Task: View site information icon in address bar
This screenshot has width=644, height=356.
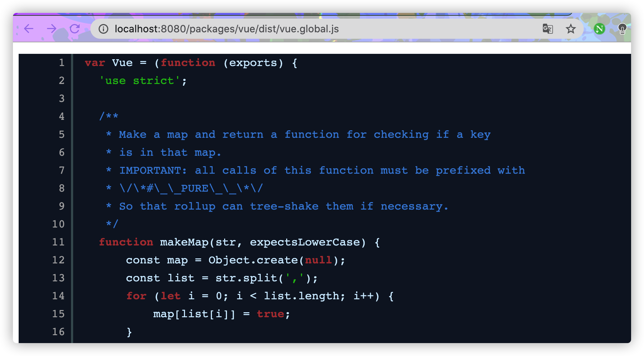Action: click(x=103, y=29)
